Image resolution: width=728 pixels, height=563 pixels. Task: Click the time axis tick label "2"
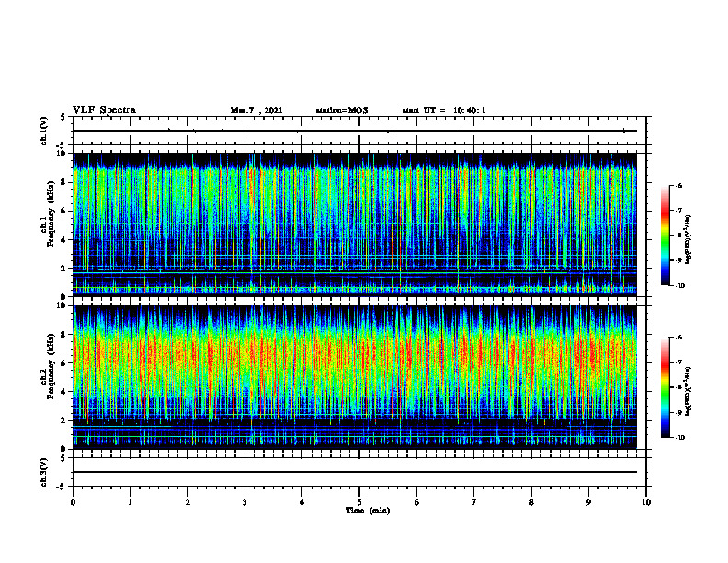188,502
